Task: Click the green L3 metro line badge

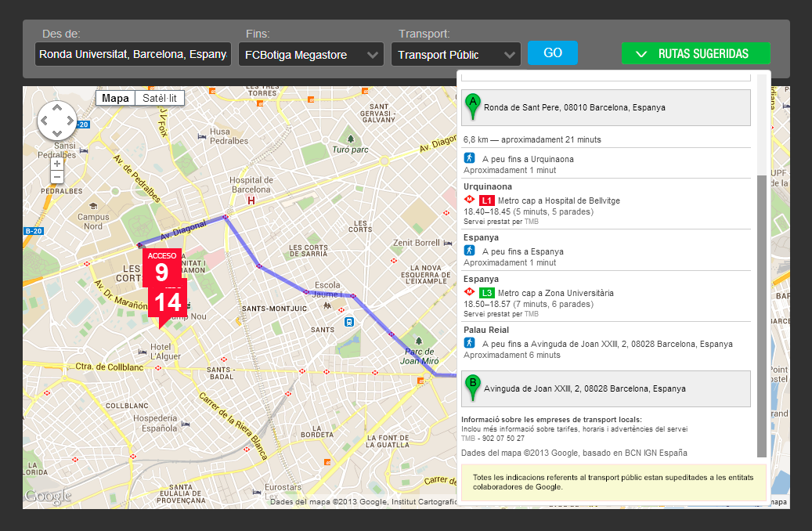Action: (x=486, y=293)
